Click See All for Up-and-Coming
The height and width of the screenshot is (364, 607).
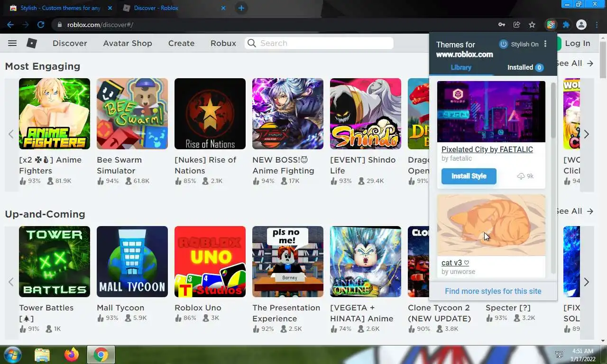tap(575, 211)
